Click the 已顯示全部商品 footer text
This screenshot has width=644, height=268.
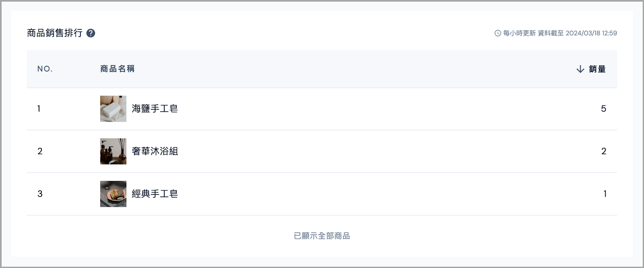(x=322, y=236)
